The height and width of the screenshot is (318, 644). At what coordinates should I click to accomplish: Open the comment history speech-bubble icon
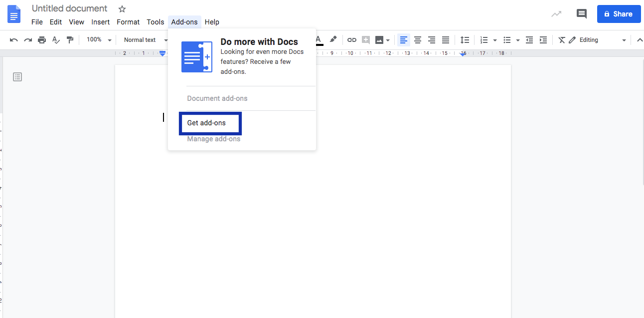coord(582,14)
